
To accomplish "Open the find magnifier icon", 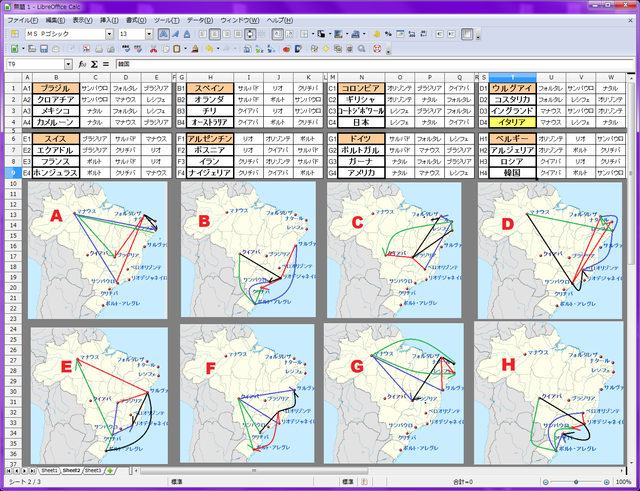I will click(361, 49).
